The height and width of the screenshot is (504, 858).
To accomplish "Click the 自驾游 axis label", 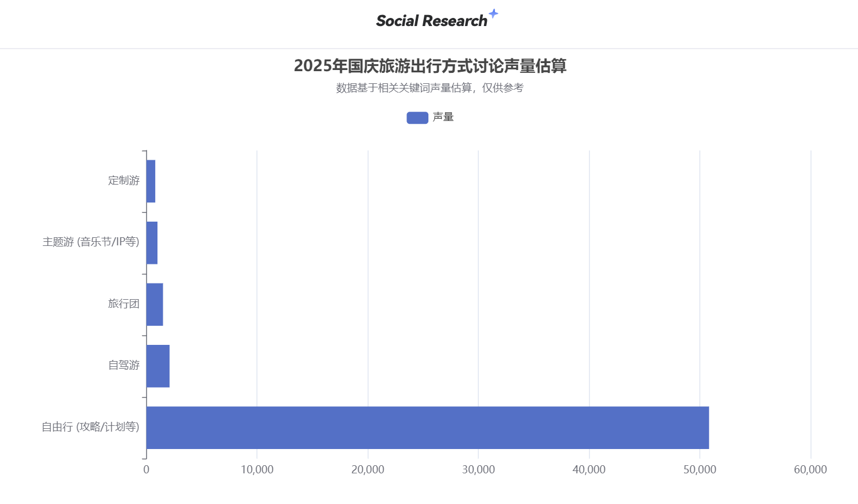I will click(124, 365).
